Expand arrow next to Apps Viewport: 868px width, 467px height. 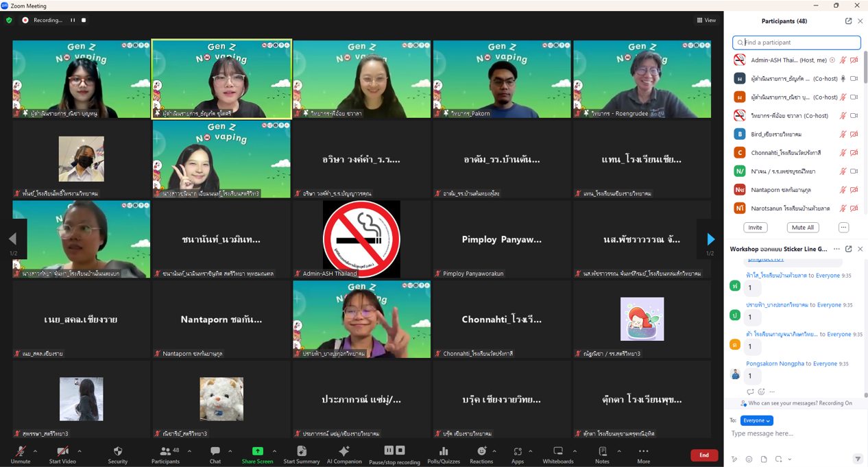click(x=530, y=451)
